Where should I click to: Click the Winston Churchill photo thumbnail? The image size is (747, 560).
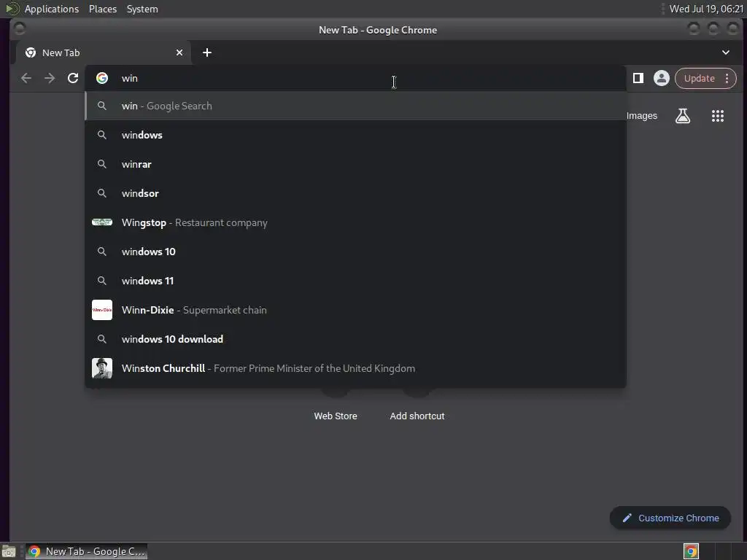click(102, 368)
